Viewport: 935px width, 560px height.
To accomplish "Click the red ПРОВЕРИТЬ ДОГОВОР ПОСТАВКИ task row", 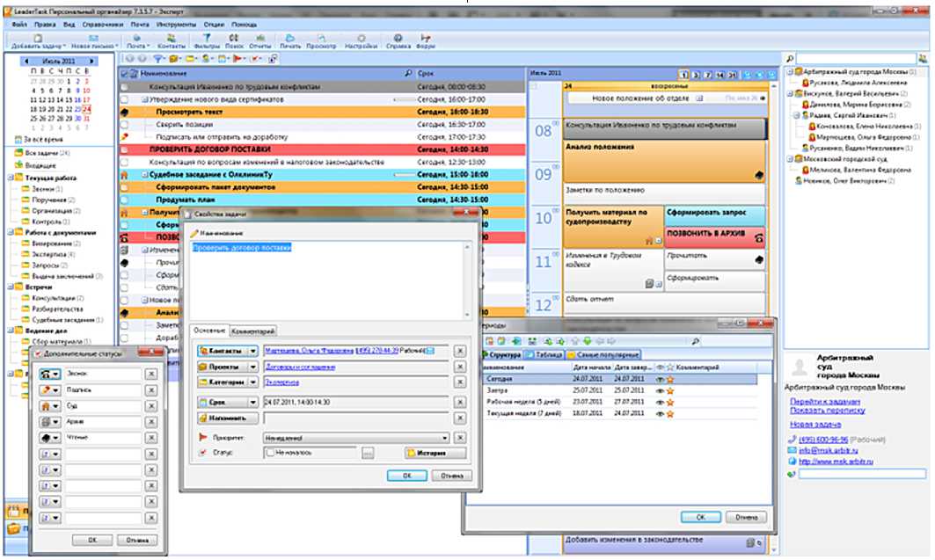I will tap(264, 149).
